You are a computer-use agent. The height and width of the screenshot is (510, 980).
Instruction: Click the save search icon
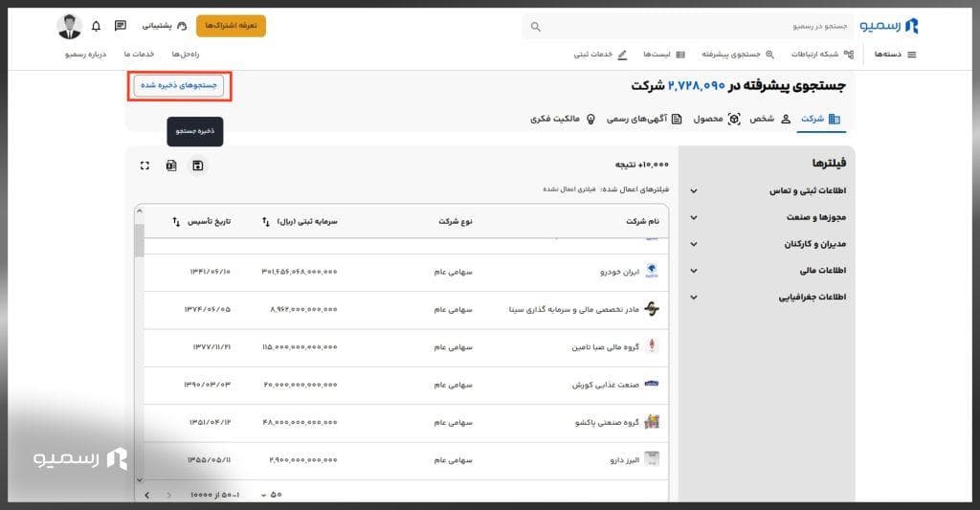point(197,166)
